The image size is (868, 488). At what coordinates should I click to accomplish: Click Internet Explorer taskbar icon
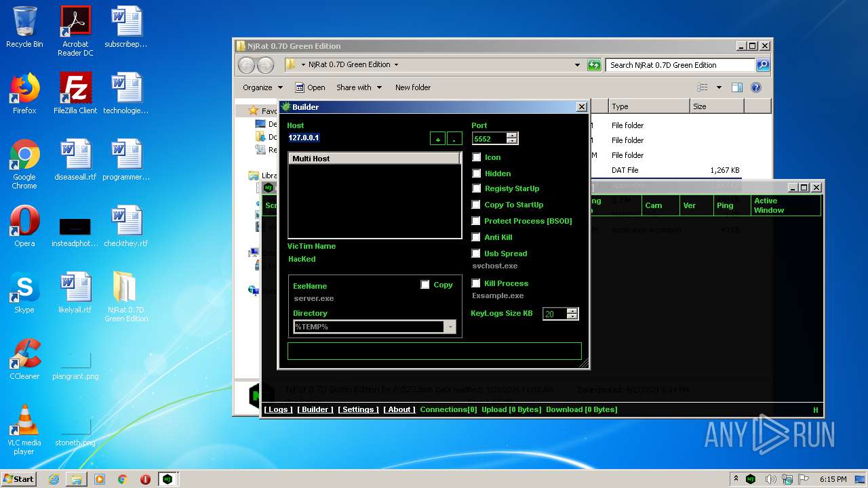[54, 479]
